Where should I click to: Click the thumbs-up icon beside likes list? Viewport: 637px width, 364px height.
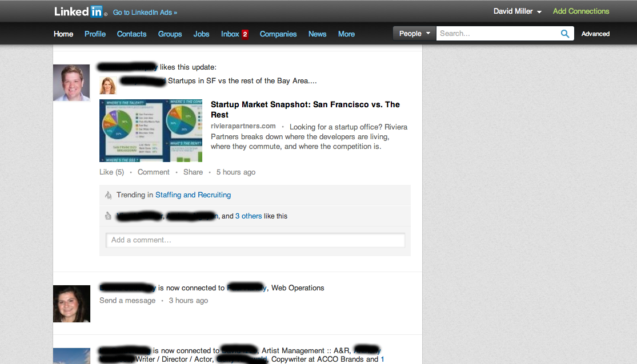[108, 216]
